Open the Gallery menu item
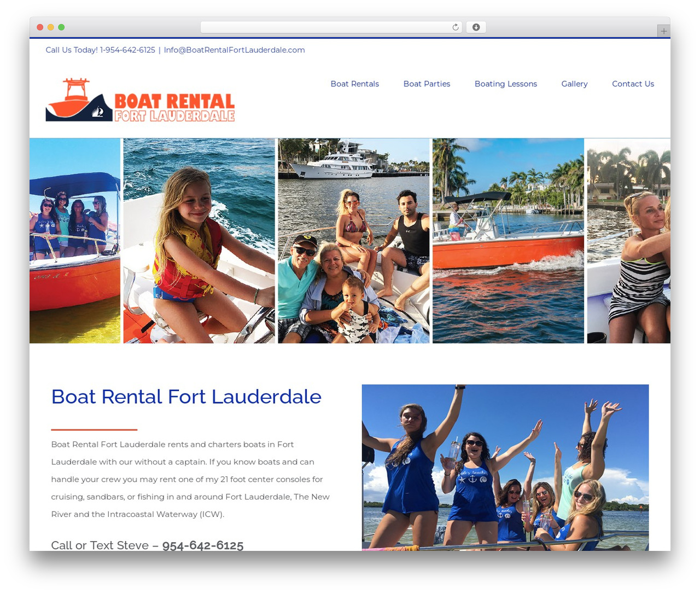 click(574, 84)
